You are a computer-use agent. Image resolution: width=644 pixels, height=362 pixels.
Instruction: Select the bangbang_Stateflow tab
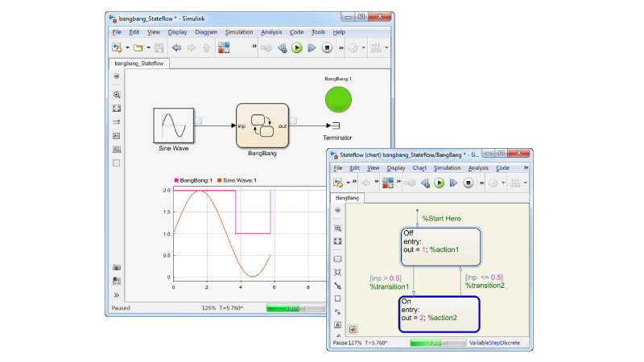click(x=138, y=63)
